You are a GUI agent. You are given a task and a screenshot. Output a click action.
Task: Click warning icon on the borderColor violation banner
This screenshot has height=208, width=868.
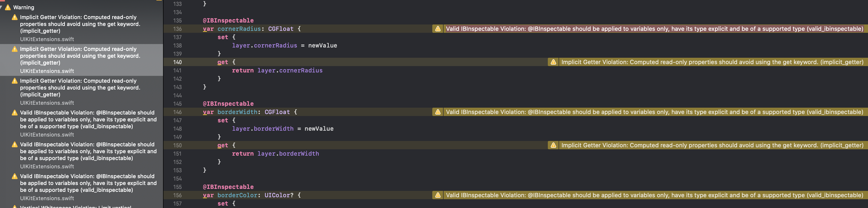(x=437, y=195)
